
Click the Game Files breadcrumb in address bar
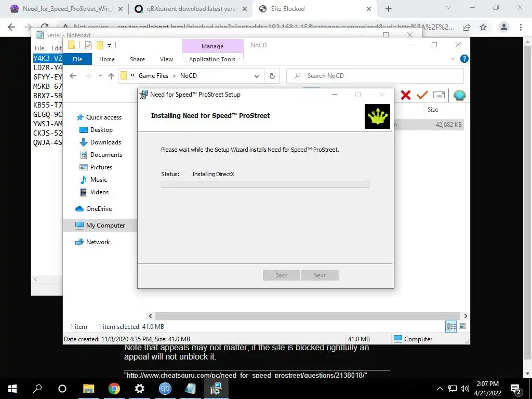153,76
